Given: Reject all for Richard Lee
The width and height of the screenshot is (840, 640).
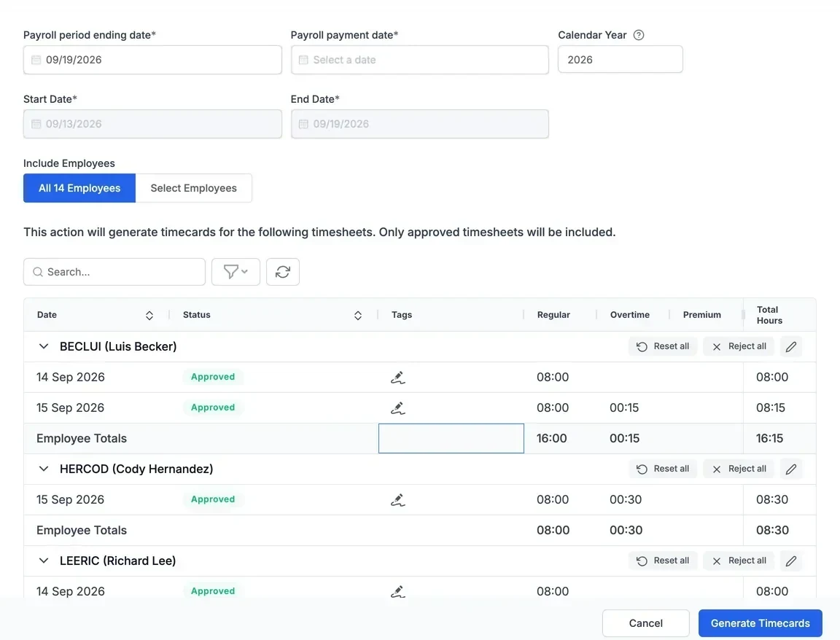Looking at the screenshot, I should coord(739,561).
